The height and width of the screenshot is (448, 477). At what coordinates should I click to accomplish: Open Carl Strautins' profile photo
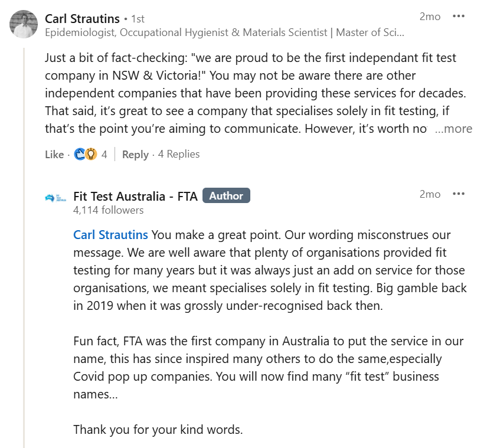coord(24,24)
